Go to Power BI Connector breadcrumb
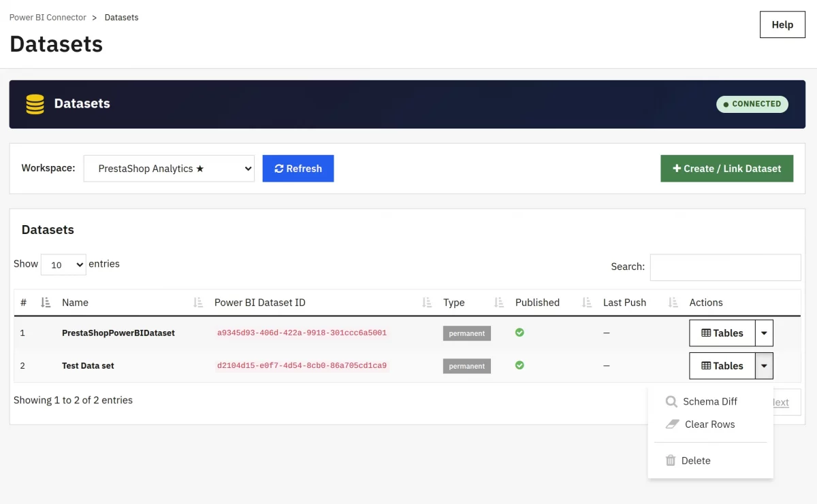The height and width of the screenshot is (504, 817). click(x=48, y=18)
